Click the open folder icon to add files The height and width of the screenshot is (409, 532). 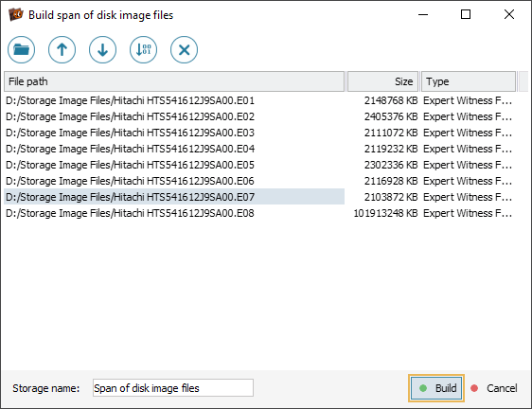[22, 50]
